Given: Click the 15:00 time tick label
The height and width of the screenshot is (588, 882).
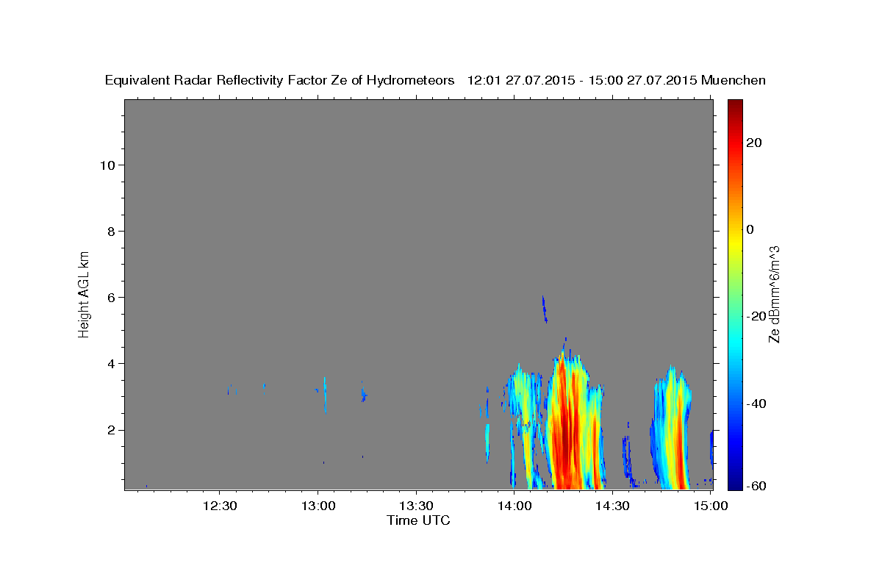Looking at the screenshot, I should (x=710, y=506).
